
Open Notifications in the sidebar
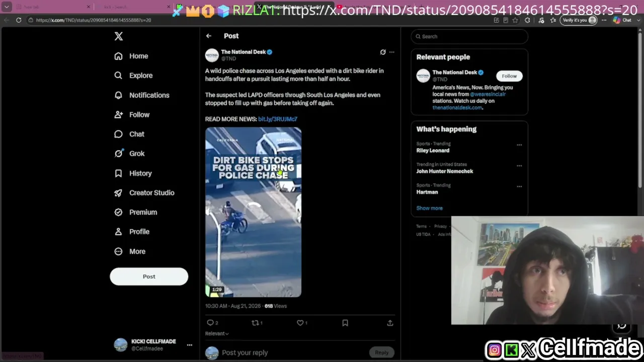(x=142, y=95)
